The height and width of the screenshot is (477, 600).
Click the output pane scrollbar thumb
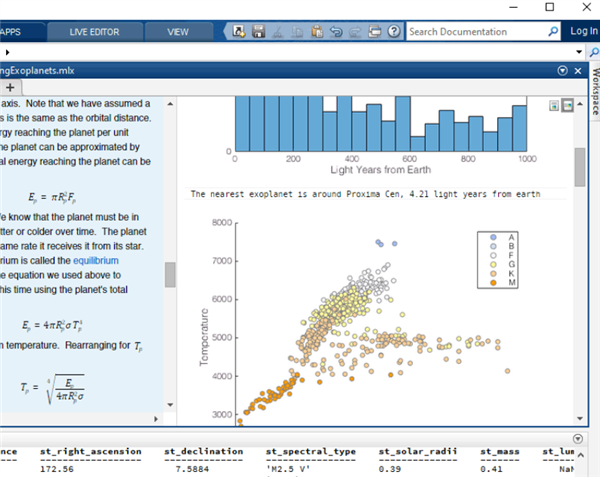[580, 167]
